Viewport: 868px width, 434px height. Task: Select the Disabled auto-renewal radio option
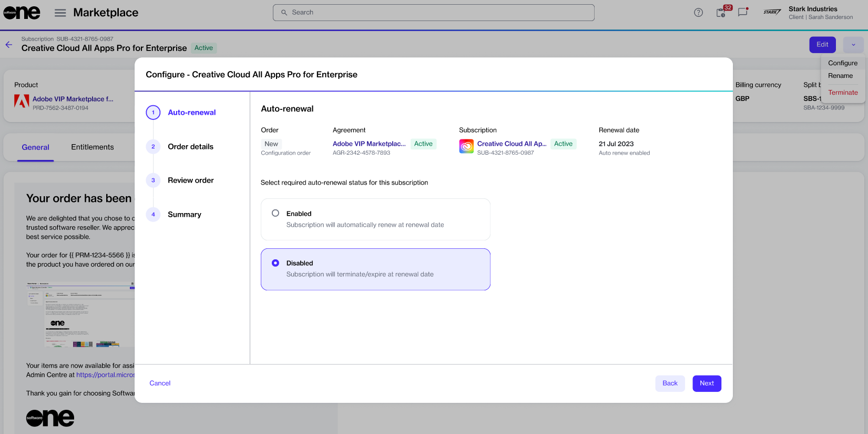tap(275, 263)
